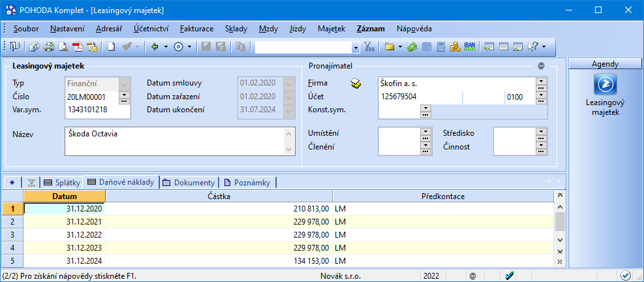
Task: Open the Konst.sym. dropdown arrow
Action: tap(425, 108)
